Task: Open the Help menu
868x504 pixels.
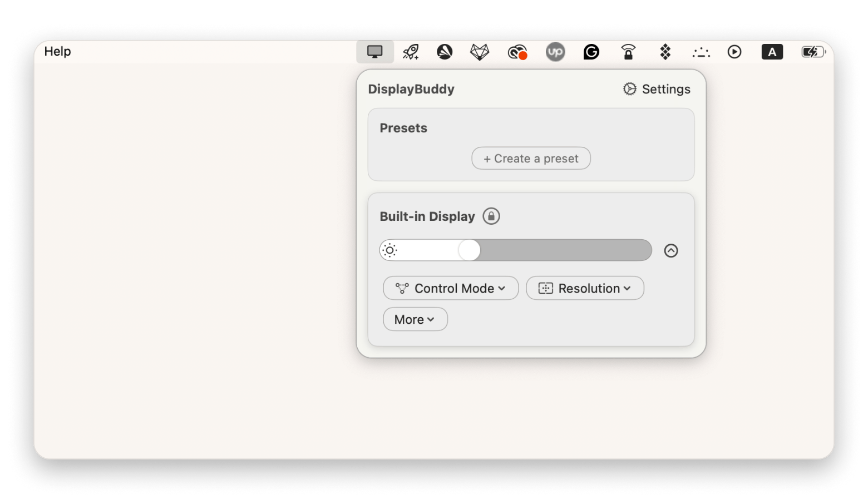Action: [x=57, y=51]
